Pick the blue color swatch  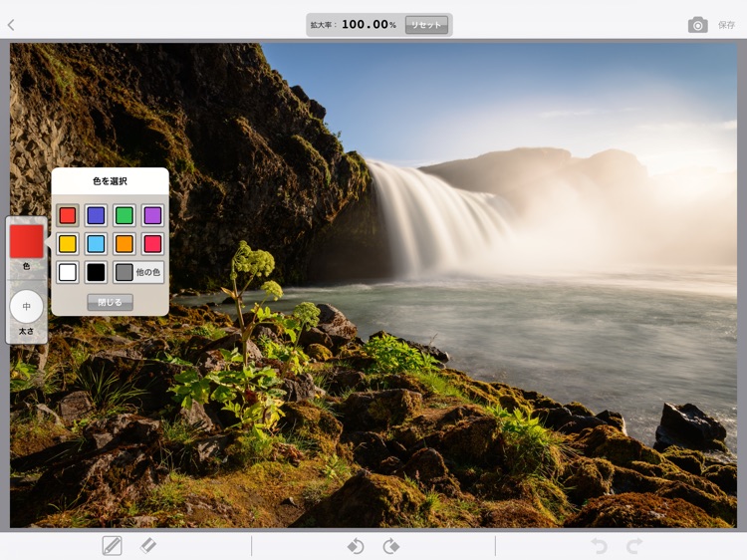96,215
